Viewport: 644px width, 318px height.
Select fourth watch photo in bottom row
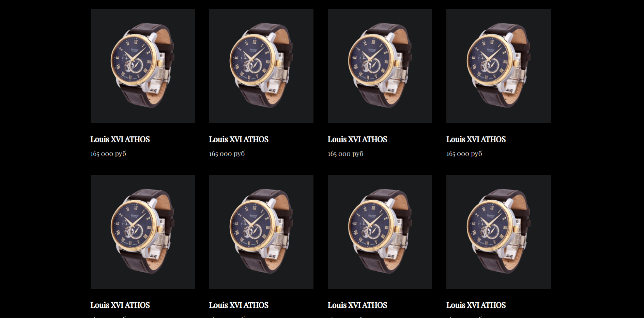pyautogui.click(x=499, y=232)
